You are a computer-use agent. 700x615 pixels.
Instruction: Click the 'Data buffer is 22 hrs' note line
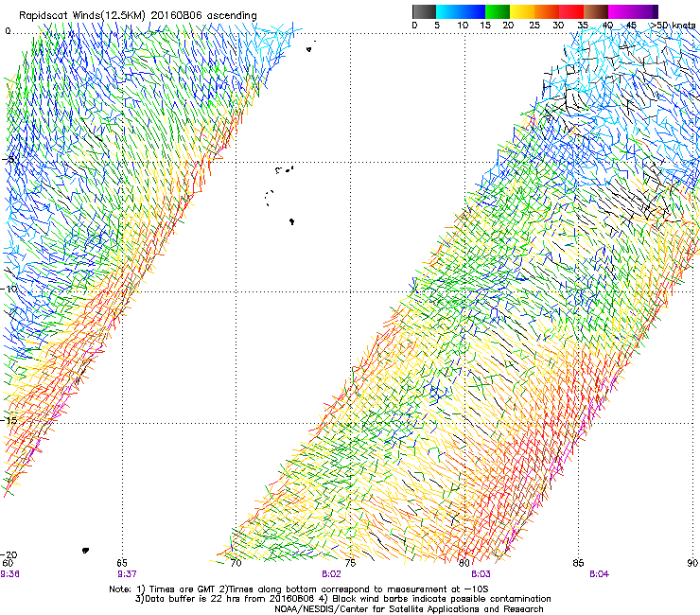point(342,599)
